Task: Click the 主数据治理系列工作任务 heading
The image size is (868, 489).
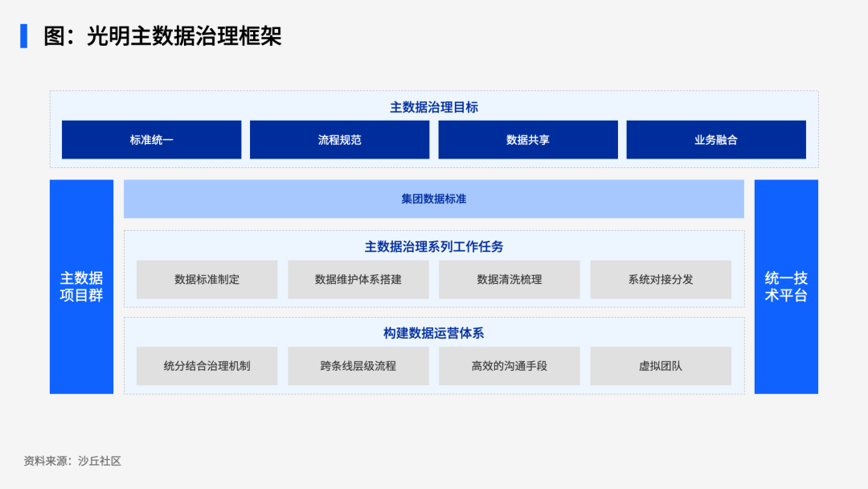Action: tap(433, 247)
